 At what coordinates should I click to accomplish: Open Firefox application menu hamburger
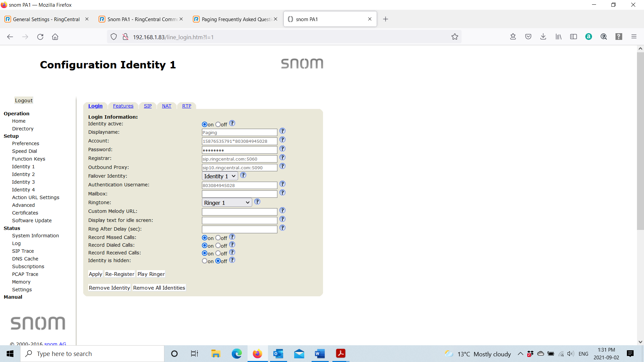click(x=634, y=37)
